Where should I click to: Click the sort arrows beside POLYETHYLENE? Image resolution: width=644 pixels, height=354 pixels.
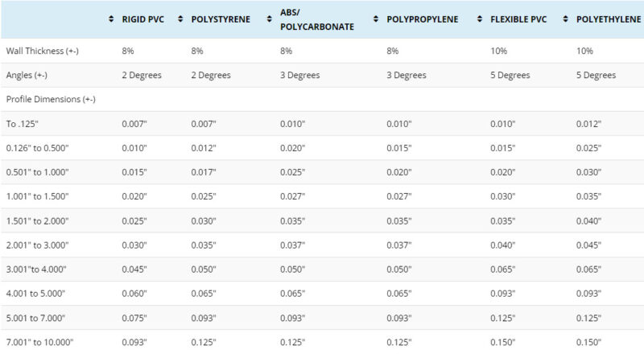click(566, 19)
